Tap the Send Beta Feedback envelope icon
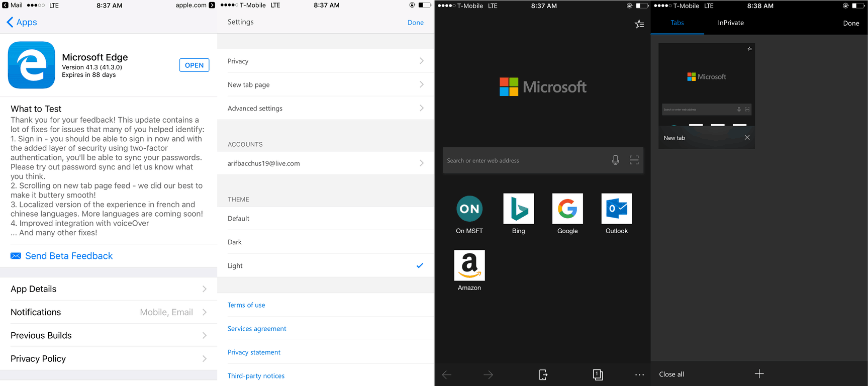The width and height of the screenshot is (868, 386). pyautogui.click(x=16, y=256)
